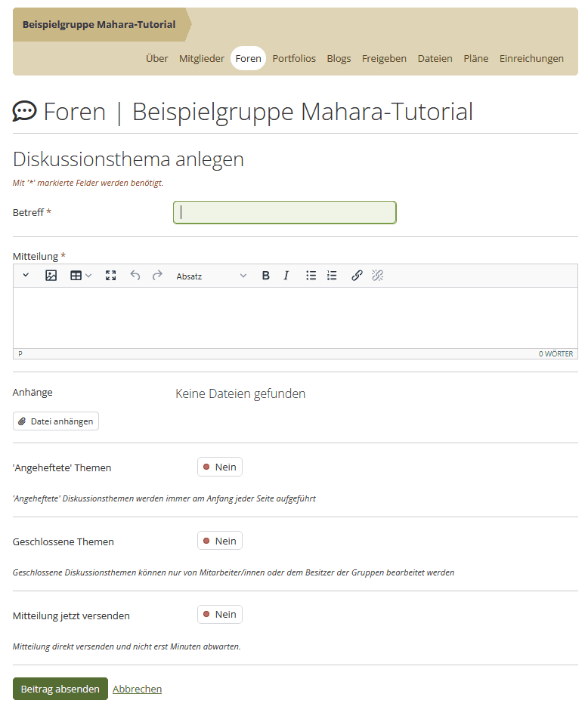Cancel via Abbrechen link
The height and width of the screenshot is (728, 585).
pyautogui.click(x=137, y=689)
